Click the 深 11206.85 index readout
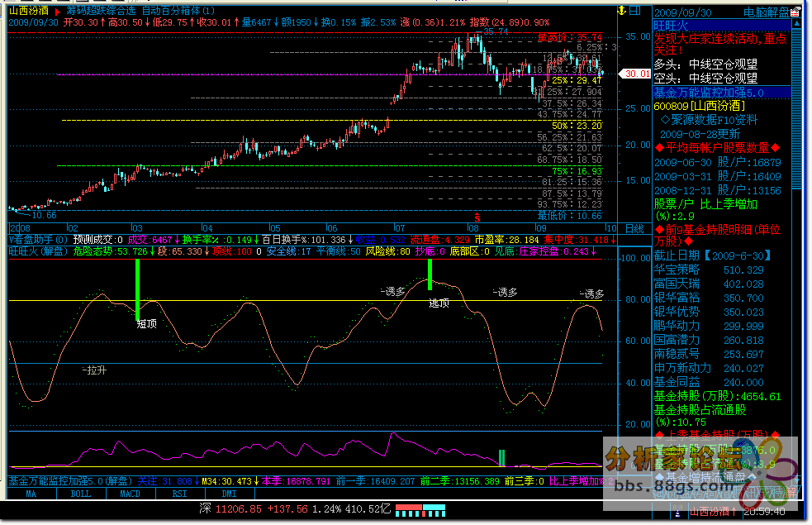812x525 pixels. 295,509
